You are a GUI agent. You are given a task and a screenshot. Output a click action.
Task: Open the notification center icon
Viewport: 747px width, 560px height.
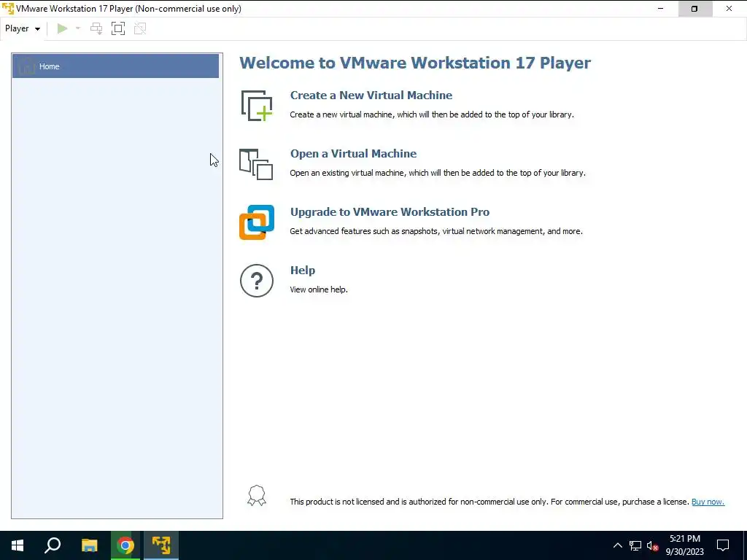(x=723, y=545)
